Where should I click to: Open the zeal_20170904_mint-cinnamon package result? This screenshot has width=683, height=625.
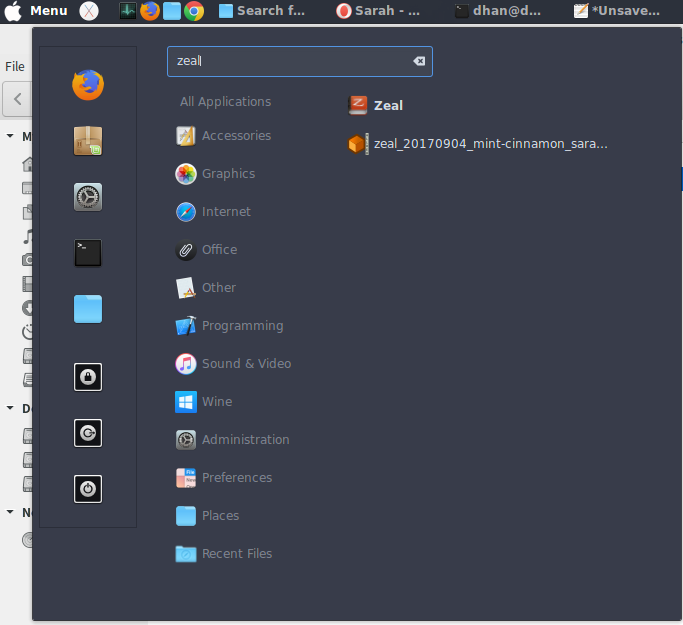[478, 144]
